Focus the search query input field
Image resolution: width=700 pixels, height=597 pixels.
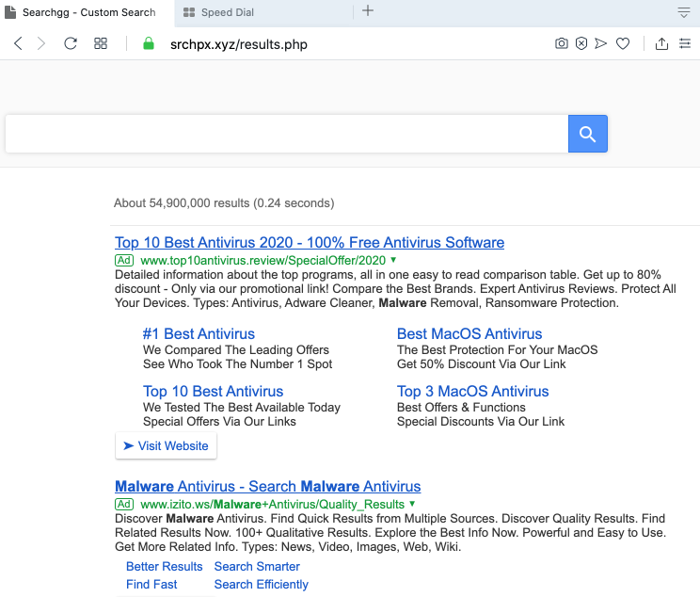[286, 134]
